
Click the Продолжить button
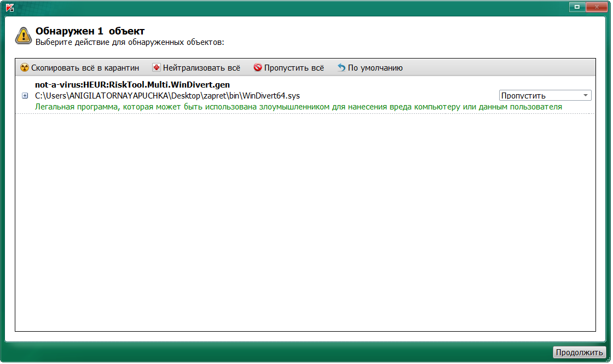579,353
